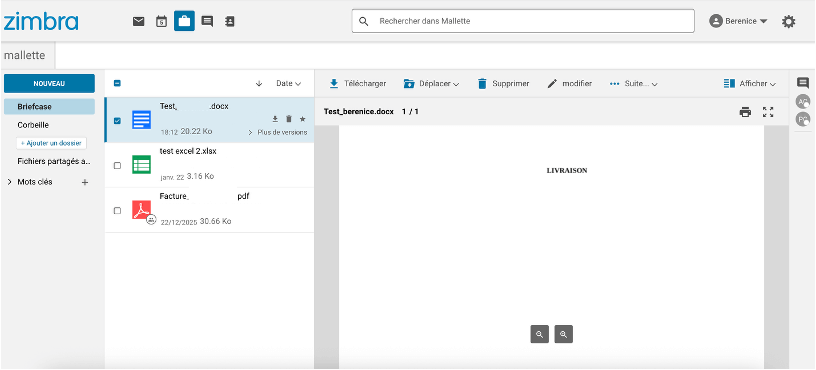Select the Briefcase app icon
Screen dimensions: 816x370
184,21
